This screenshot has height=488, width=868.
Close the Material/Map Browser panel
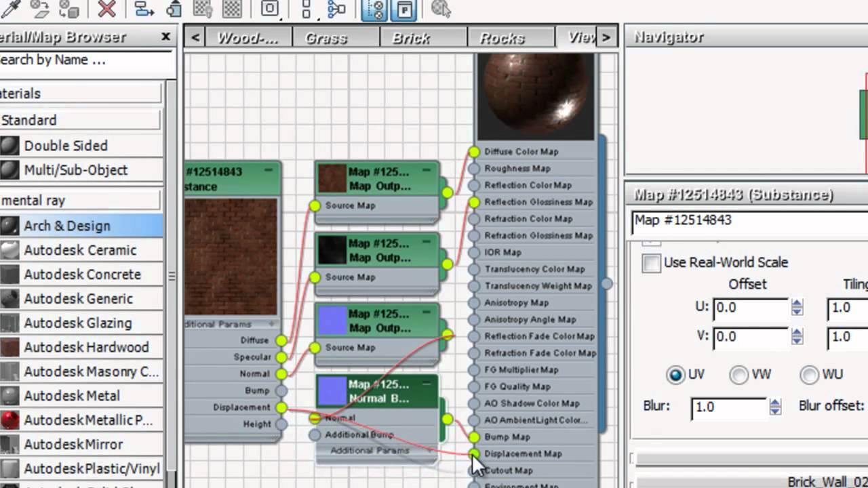(165, 37)
